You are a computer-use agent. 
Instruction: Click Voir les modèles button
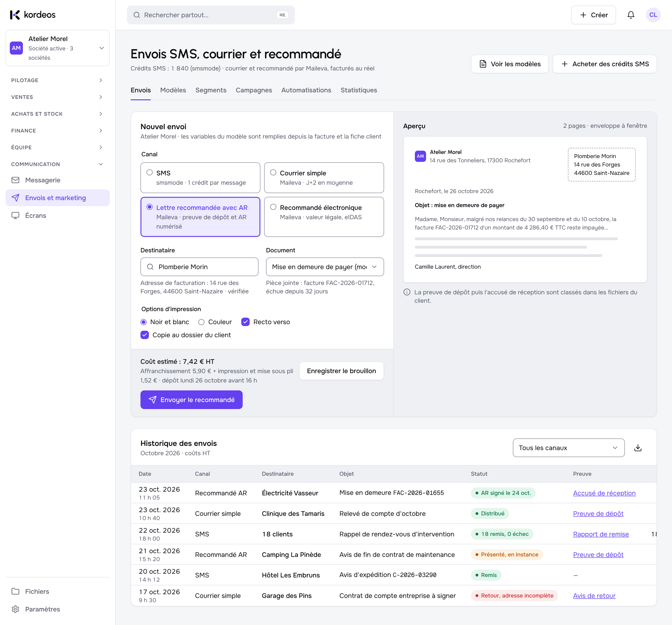coord(510,64)
